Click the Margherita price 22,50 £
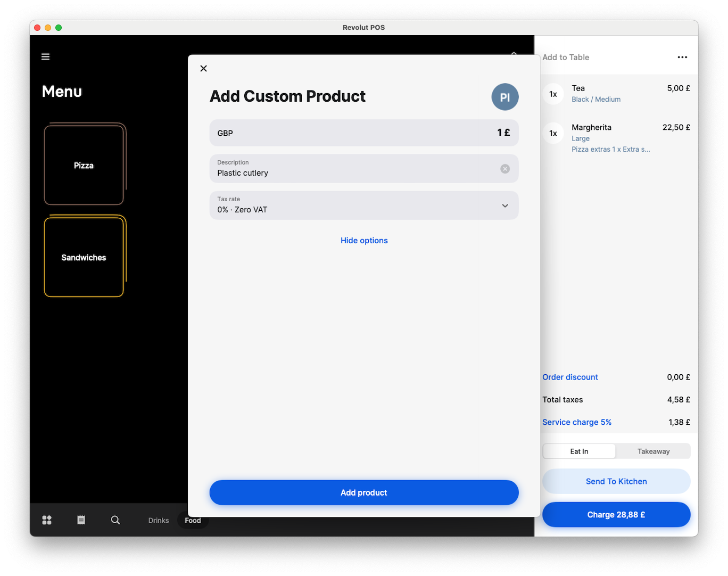728x576 pixels. coord(676,127)
